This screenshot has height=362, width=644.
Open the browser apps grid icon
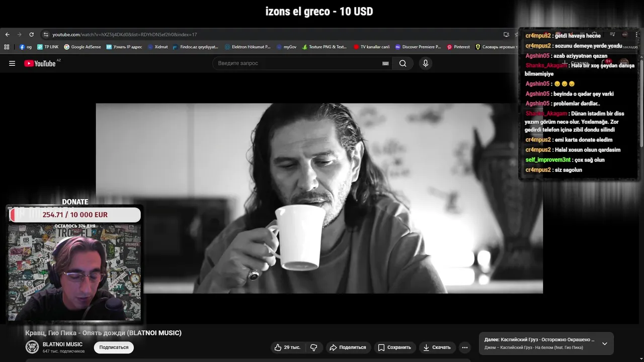pyautogui.click(x=7, y=47)
